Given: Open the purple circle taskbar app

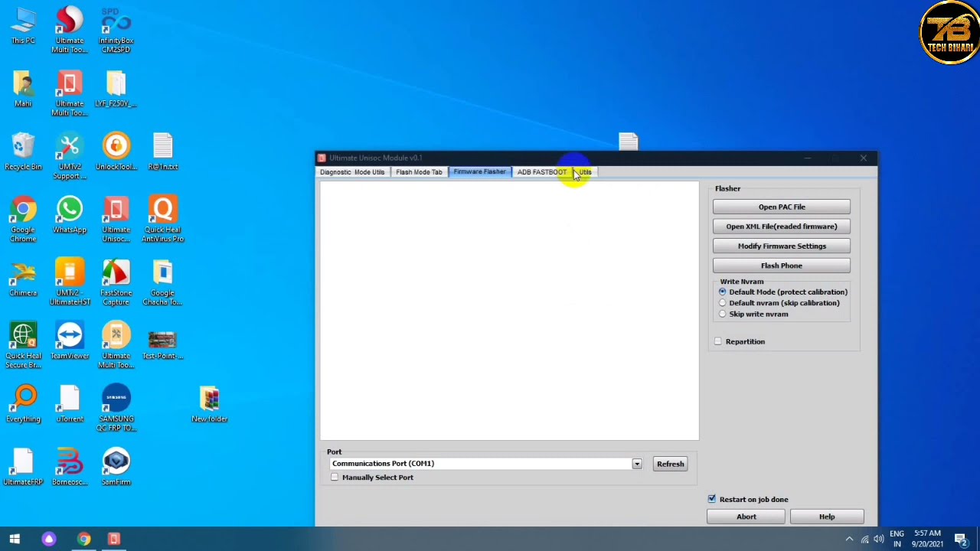Looking at the screenshot, I should (x=49, y=540).
